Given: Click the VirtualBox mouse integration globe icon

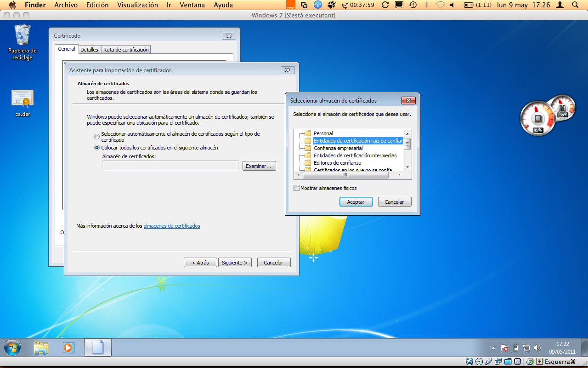Looking at the screenshot, I should tap(530, 362).
